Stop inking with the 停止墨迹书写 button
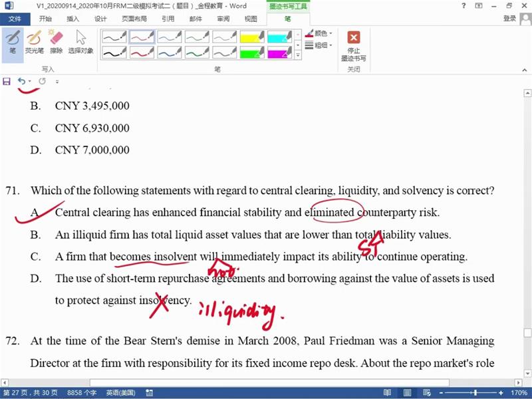This screenshot has width=532, height=399. click(354, 45)
